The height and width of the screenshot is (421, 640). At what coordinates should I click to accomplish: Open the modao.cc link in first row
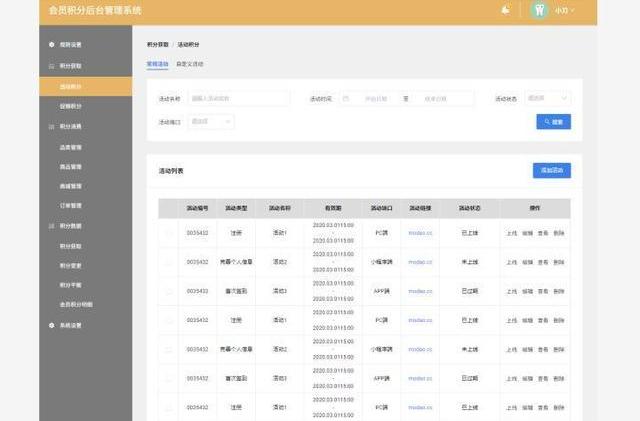[418, 233]
